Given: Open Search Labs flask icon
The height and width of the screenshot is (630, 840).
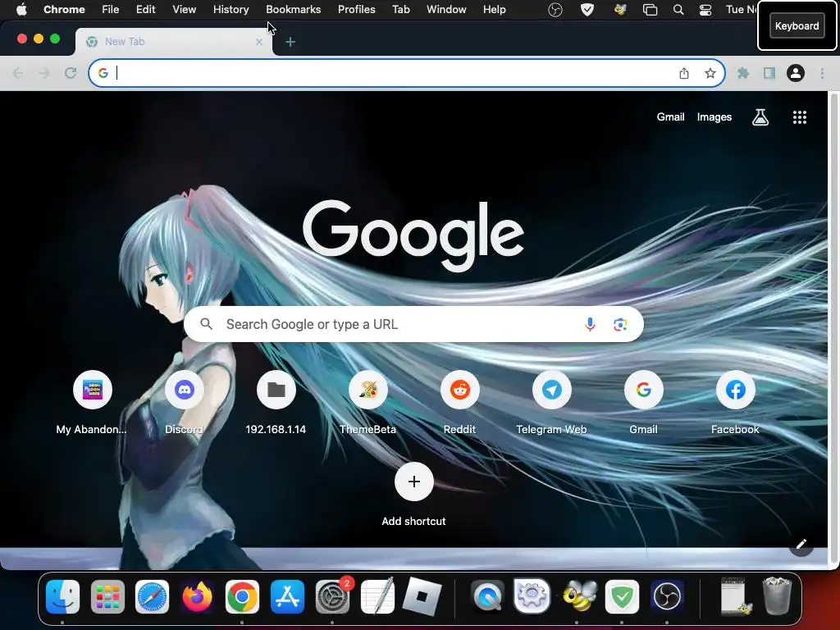Looking at the screenshot, I should point(760,117).
